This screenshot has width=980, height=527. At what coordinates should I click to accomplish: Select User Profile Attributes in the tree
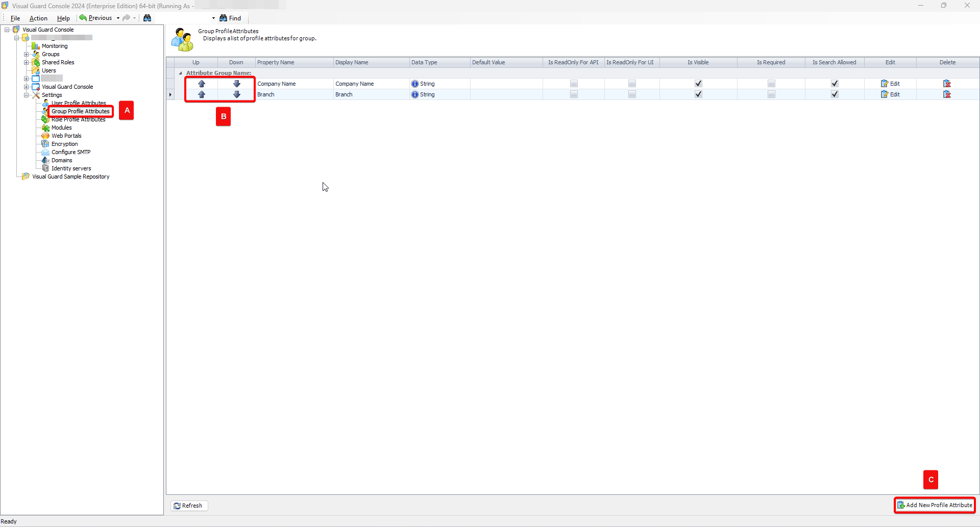coord(79,103)
